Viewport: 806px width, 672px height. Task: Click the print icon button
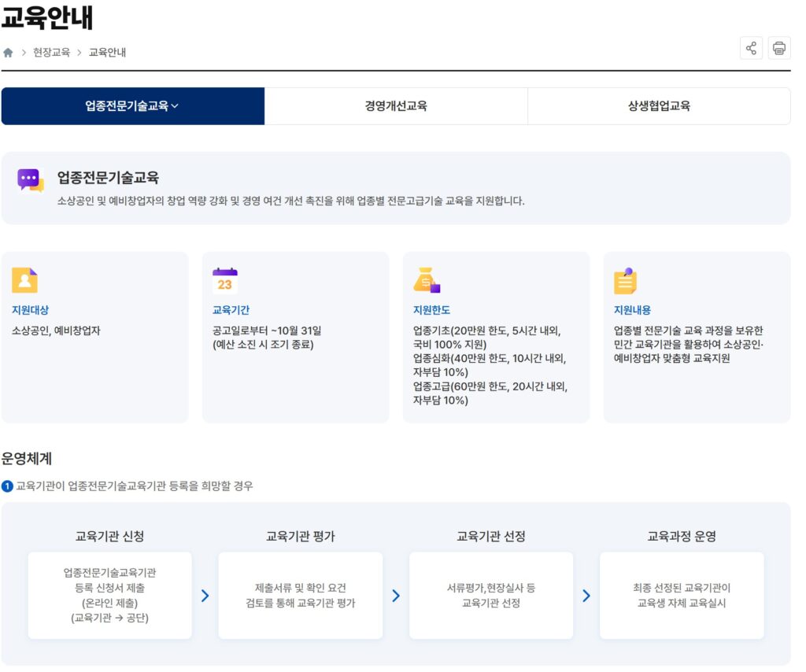pos(778,48)
